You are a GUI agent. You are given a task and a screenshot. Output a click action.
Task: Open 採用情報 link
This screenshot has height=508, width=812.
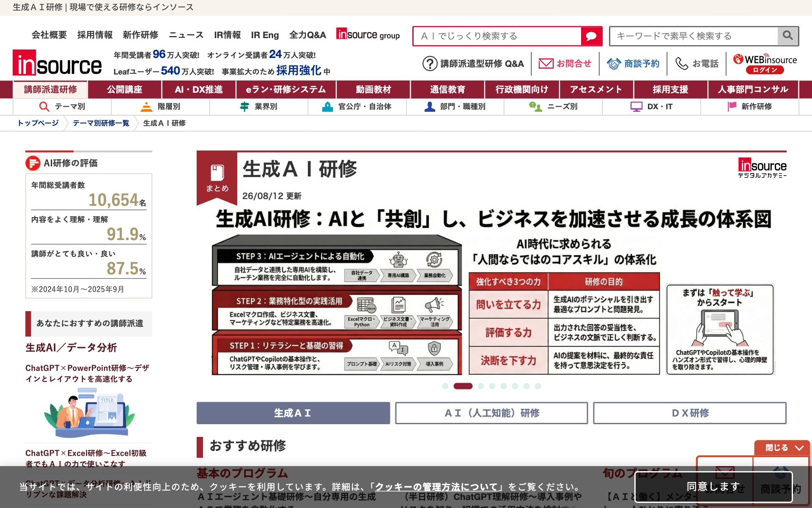[95, 35]
